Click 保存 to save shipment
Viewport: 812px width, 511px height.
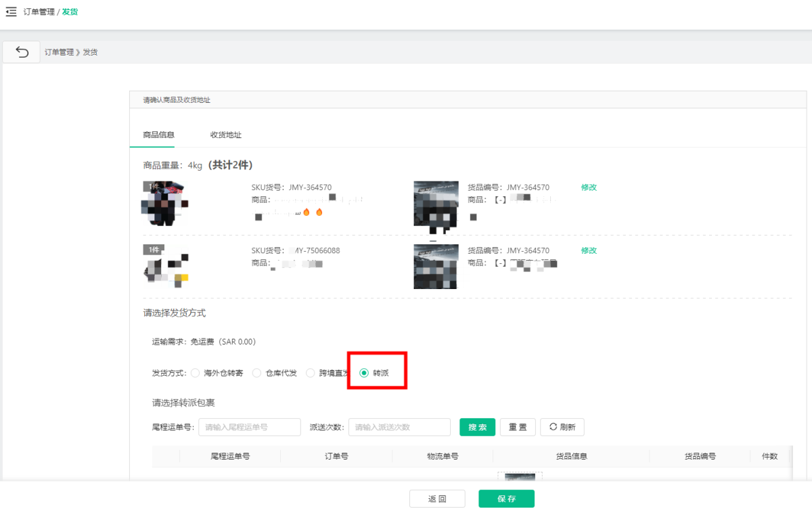(507, 499)
